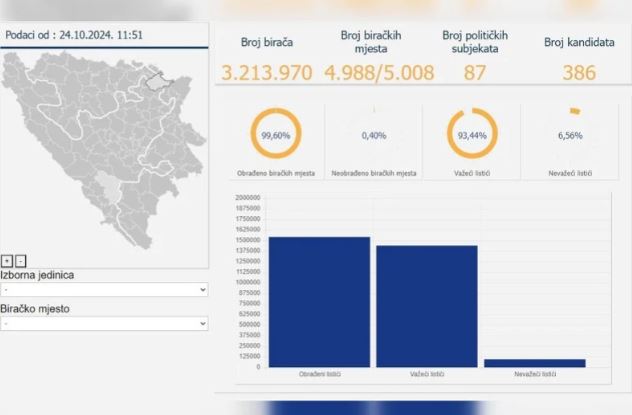Click the map zoom out minus button

(x=21, y=261)
